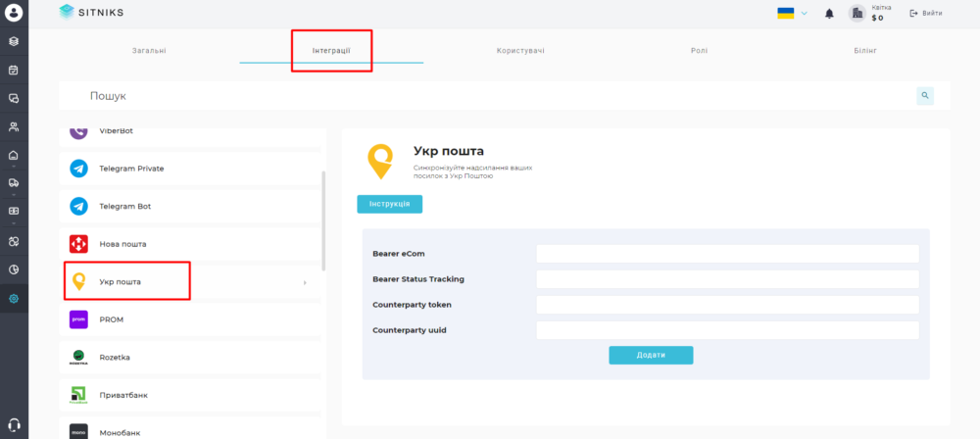The height and width of the screenshot is (439, 980).
Task: Focus the Counterparty uuid input field
Action: tap(727, 330)
